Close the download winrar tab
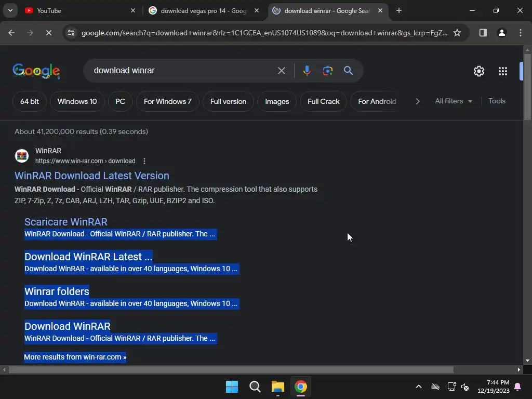Viewport: 532px width, 399px height. (380, 10)
